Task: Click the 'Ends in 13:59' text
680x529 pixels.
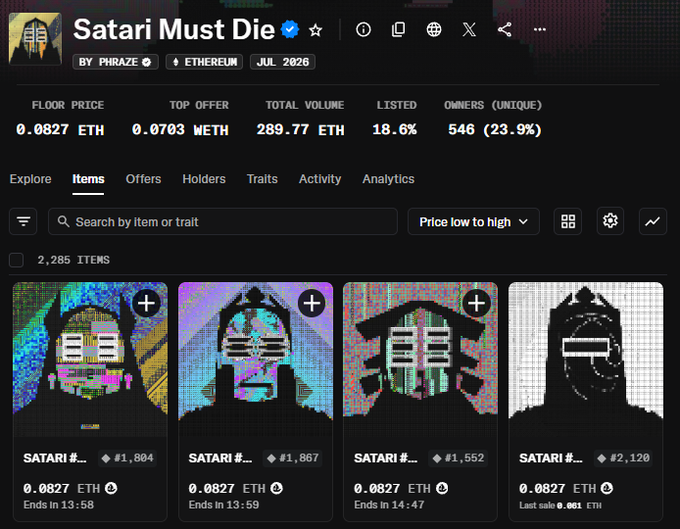Action: (x=224, y=505)
